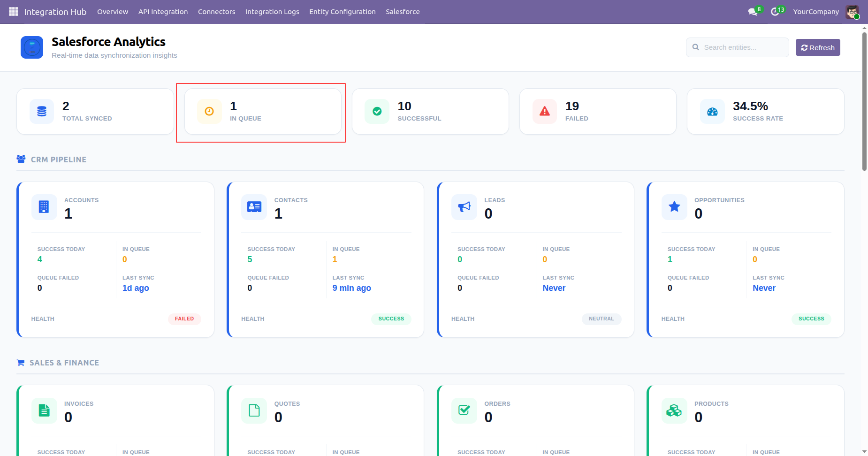868x456 pixels.
Task: Open the activities clock icon
Action: tap(775, 12)
